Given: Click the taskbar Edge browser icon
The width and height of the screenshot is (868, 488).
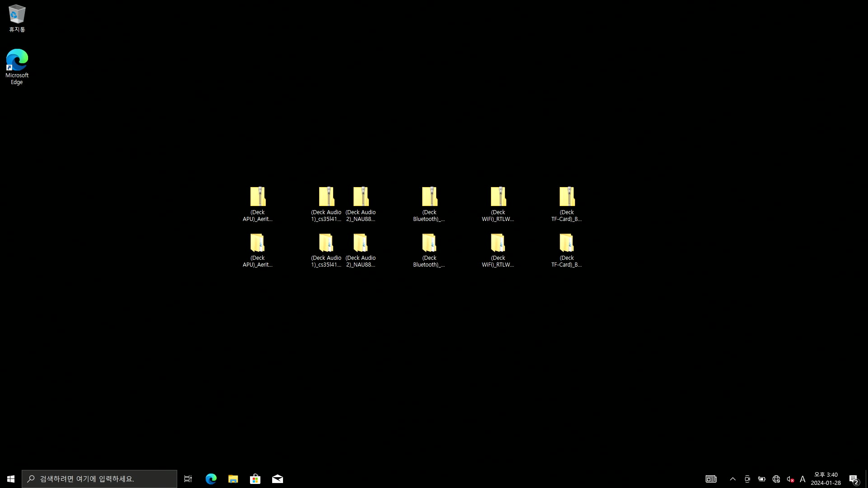Looking at the screenshot, I should [211, 479].
